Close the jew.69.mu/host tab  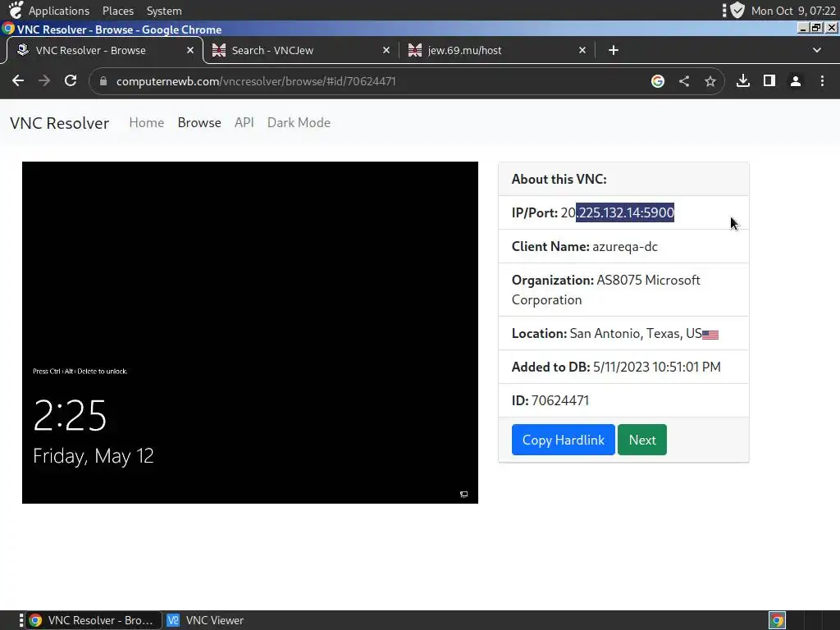582,50
